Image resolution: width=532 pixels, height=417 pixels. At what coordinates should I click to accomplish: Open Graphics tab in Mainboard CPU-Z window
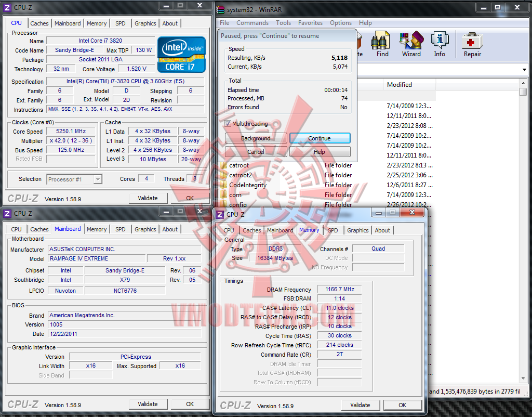tap(145, 229)
